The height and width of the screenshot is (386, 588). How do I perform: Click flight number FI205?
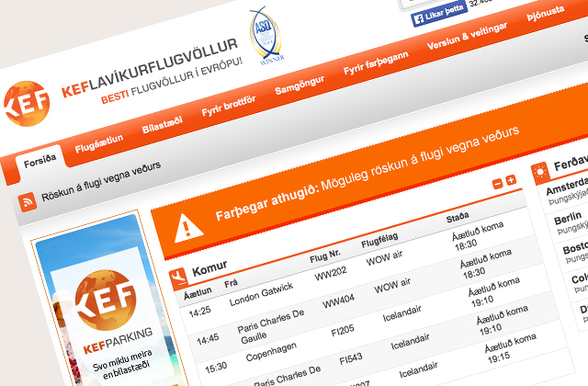[343, 331]
